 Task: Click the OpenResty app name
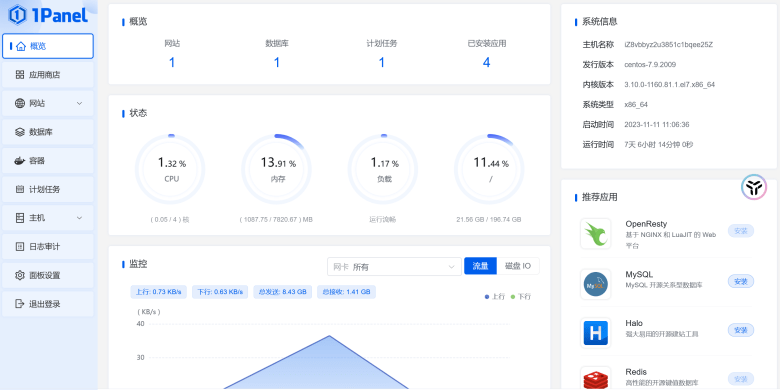coord(646,224)
